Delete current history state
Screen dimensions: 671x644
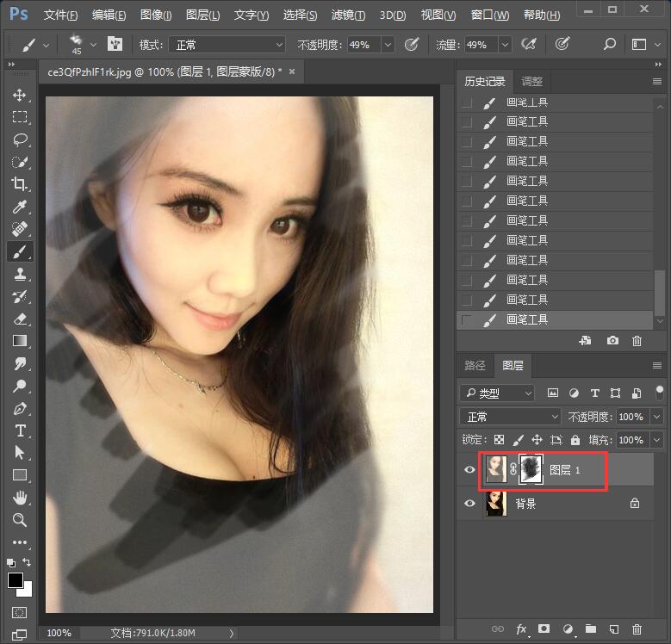(x=637, y=341)
